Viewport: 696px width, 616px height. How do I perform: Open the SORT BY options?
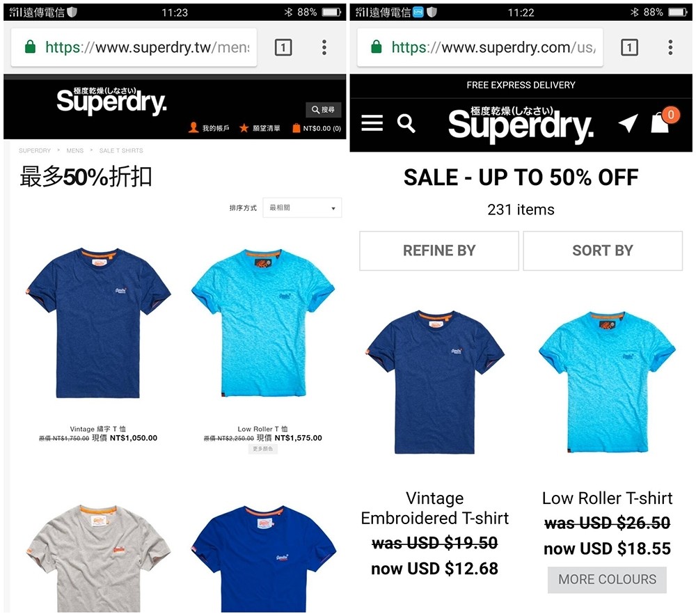click(x=602, y=251)
